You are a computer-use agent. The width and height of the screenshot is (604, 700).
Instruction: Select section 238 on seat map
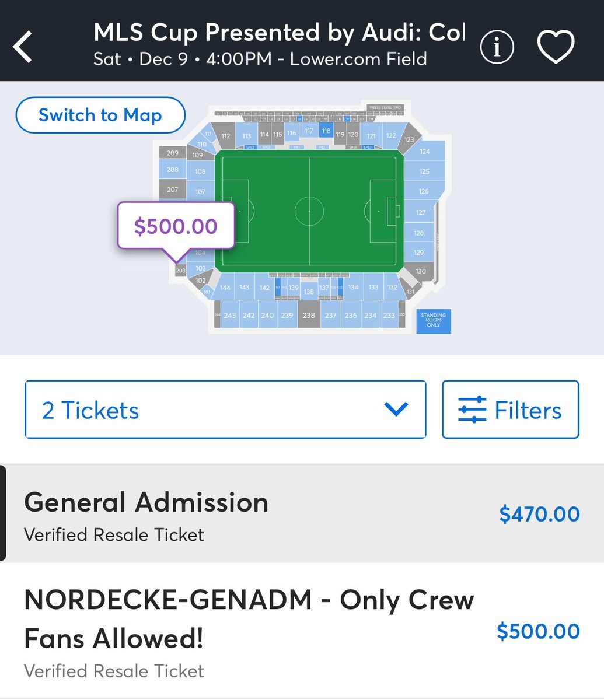[309, 315]
